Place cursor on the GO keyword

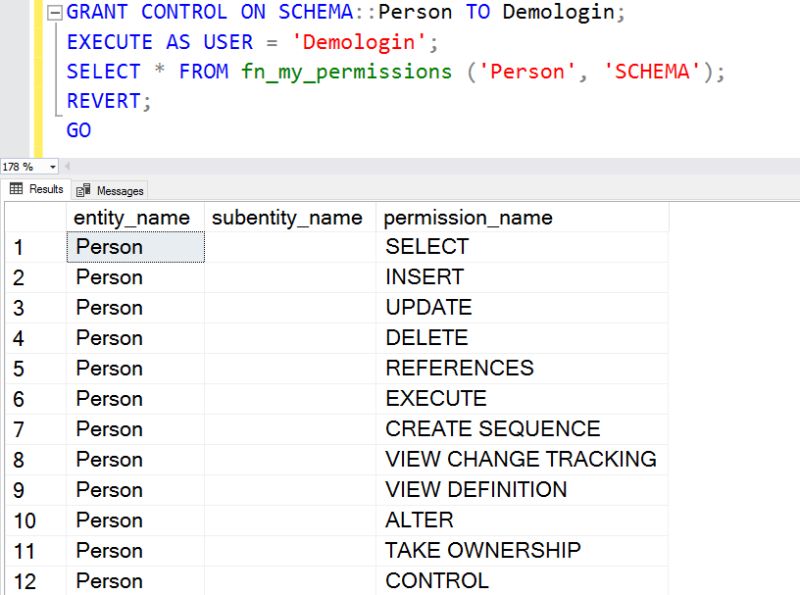tap(78, 130)
